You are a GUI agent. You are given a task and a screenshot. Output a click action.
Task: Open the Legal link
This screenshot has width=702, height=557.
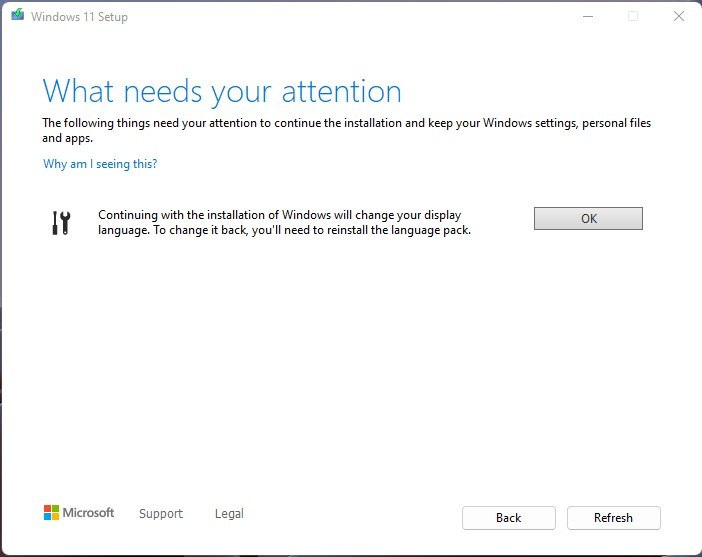(x=229, y=514)
